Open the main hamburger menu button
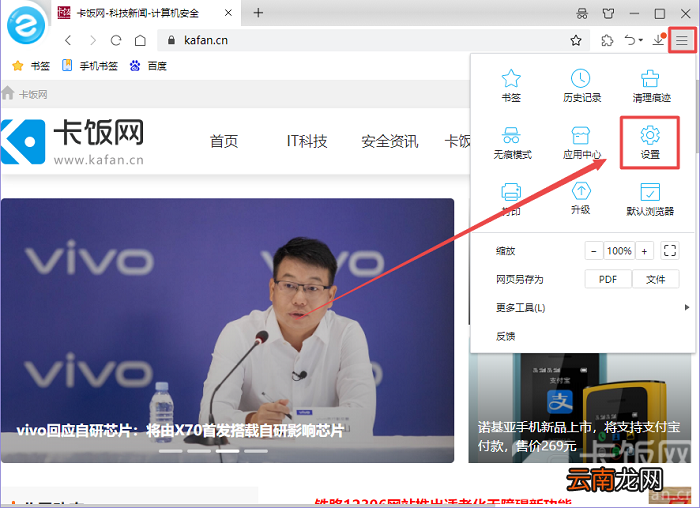 click(x=681, y=41)
